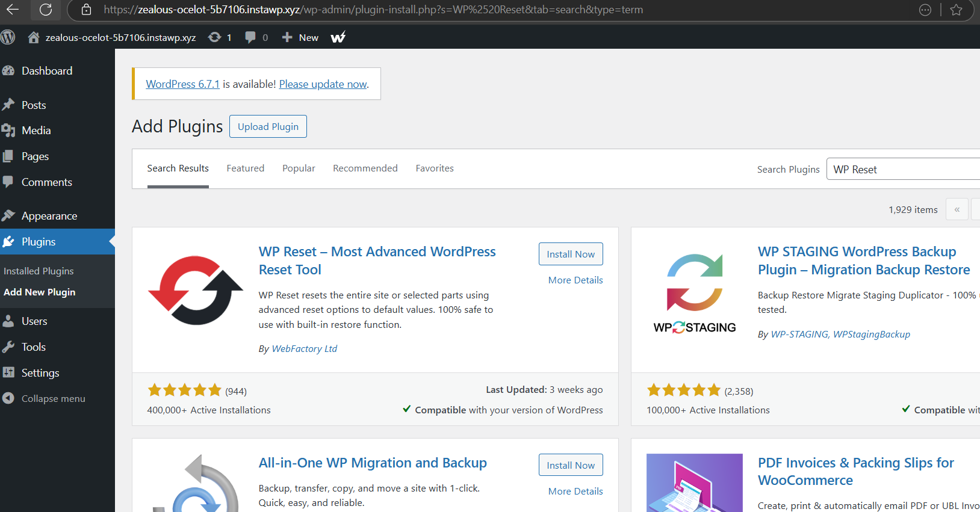Screen dimensions: 980x512
Task: Click the browser address bar URL
Action: coord(373,10)
